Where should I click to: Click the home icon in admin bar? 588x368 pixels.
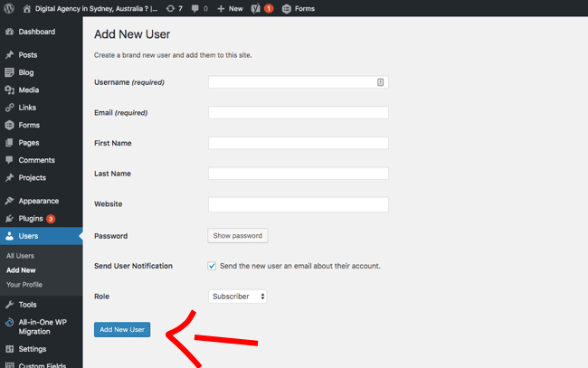tap(26, 8)
